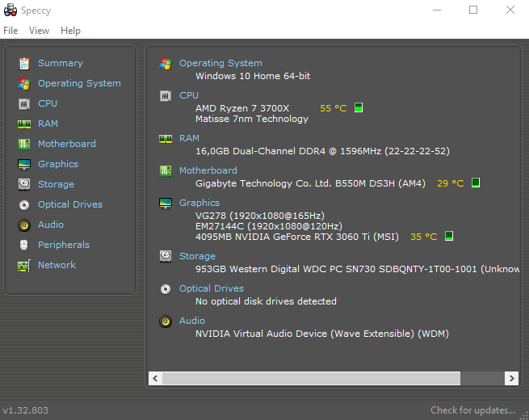This screenshot has width=529, height=420.
Task: Click the RAM stick icon in sidebar
Action: (24, 124)
